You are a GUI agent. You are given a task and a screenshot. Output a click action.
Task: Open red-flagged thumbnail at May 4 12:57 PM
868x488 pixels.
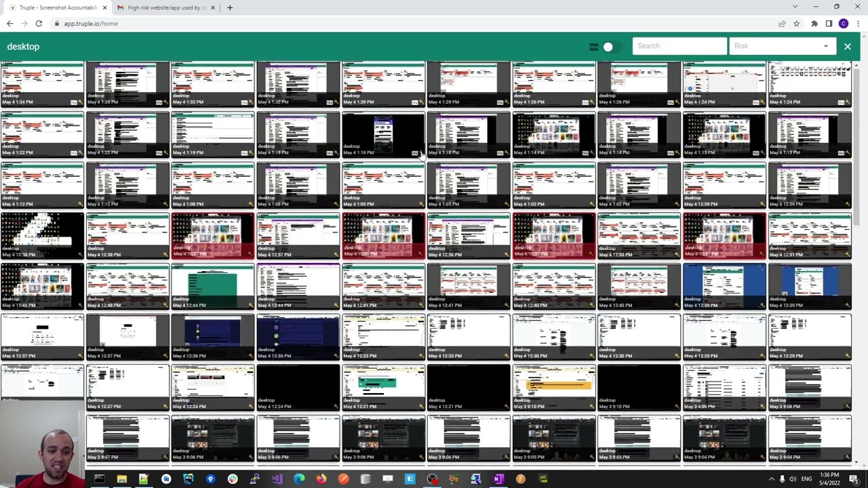coord(213,236)
